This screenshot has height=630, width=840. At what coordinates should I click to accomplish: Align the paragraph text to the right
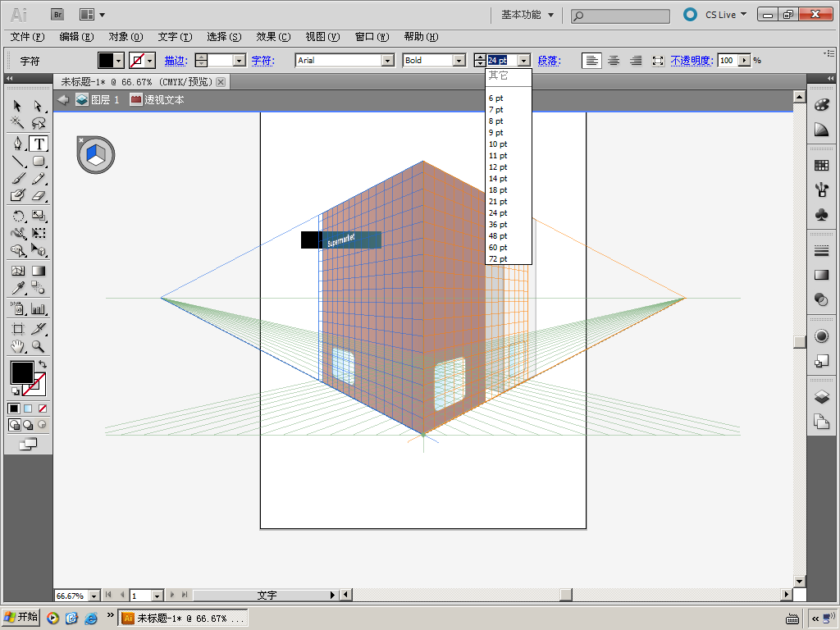(636, 61)
